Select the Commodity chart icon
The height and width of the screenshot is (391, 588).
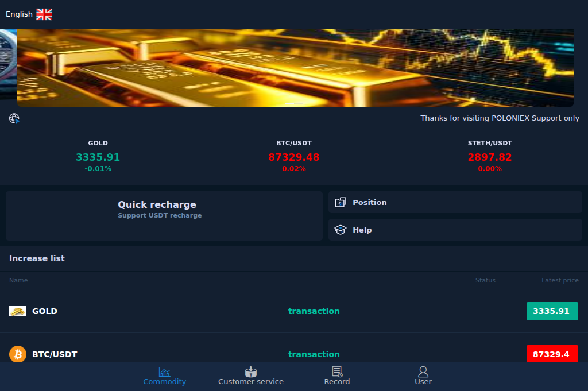[x=164, y=371]
